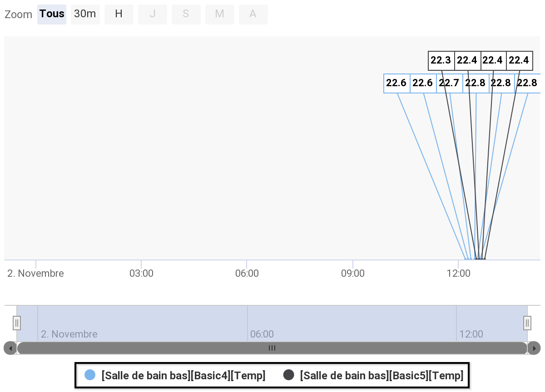Select the Tous zoom range

tap(52, 14)
